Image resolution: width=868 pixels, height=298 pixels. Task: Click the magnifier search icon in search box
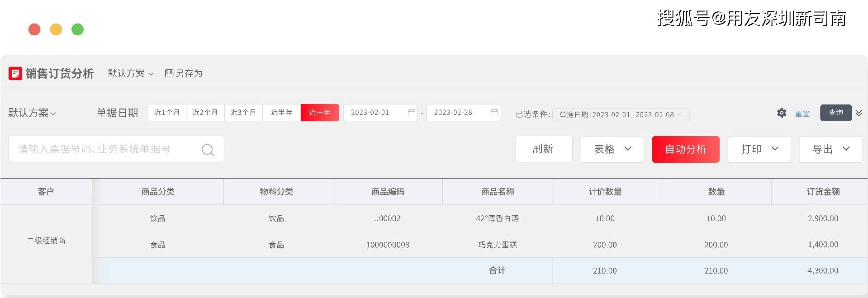208,150
